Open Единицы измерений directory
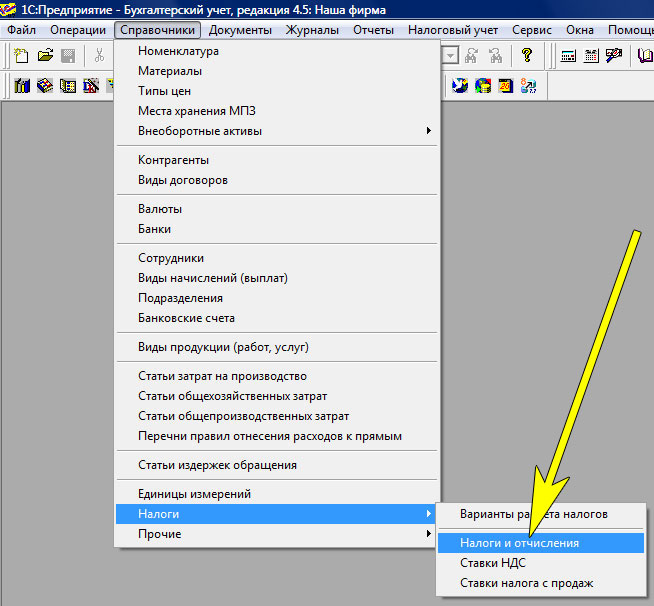Screen dimensions: 654x606 (277, 494)
